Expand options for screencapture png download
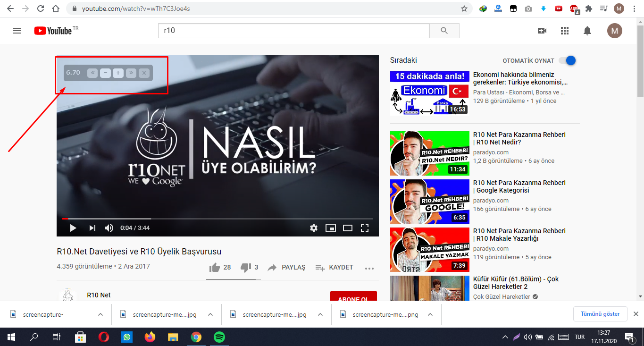Screen dimensions: 644x346 pos(430,314)
